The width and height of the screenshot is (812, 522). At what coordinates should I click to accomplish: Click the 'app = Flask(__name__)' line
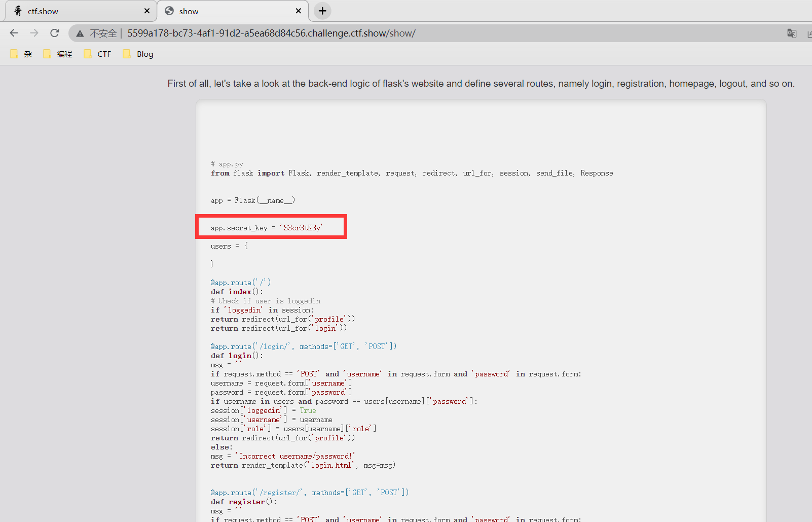click(253, 201)
